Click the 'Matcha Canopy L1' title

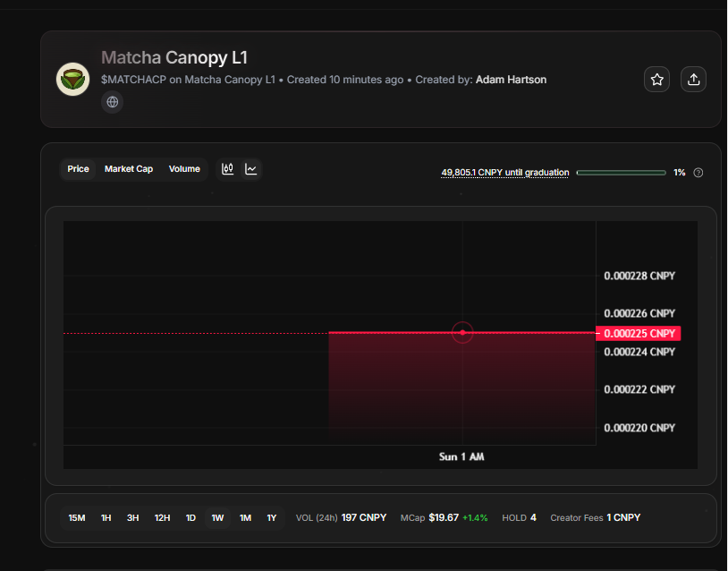coord(174,58)
